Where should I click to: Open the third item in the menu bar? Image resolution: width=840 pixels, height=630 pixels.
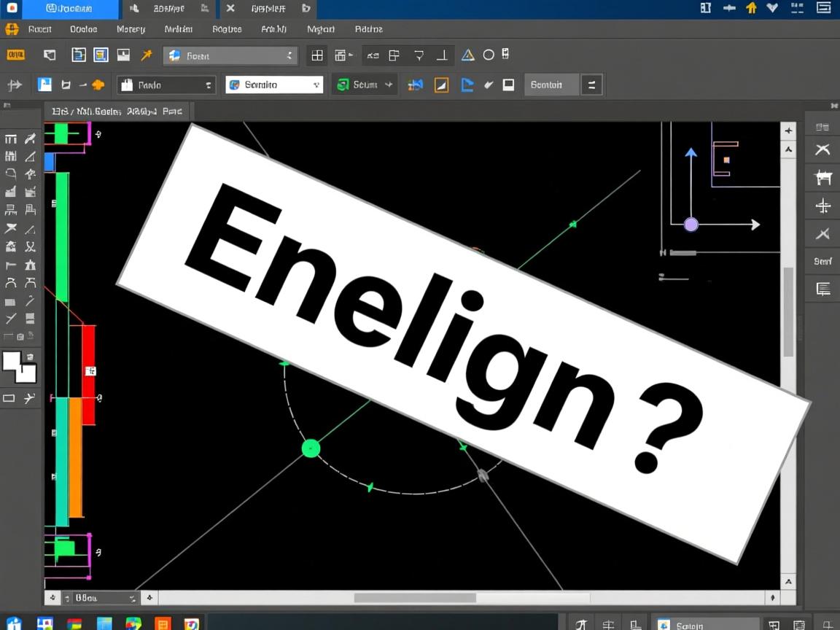pos(131,29)
